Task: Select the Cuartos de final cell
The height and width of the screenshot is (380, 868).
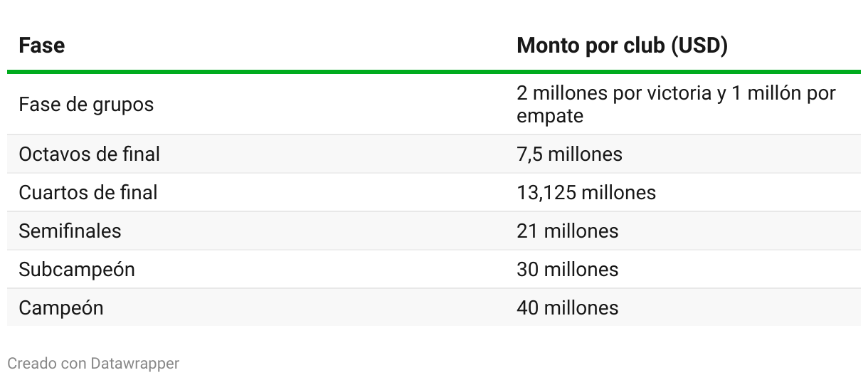Action: pyautogui.click(x=88, y=192)
